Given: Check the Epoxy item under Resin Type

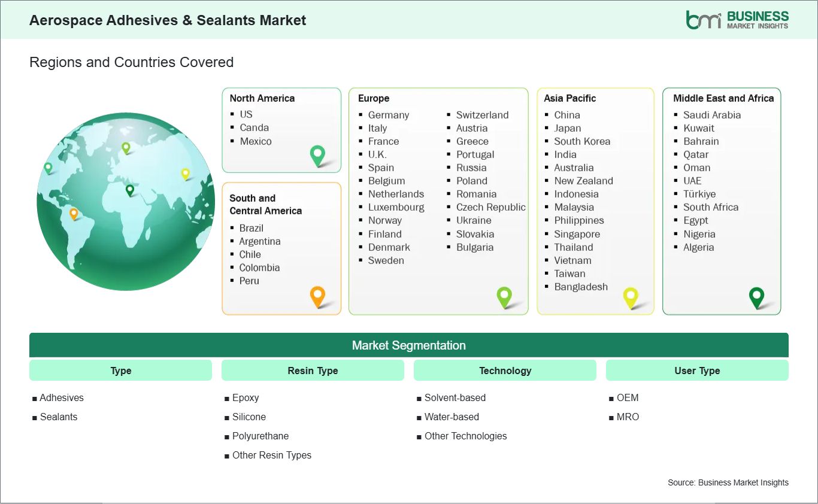Looking at the screenshot, I should 246,397.
